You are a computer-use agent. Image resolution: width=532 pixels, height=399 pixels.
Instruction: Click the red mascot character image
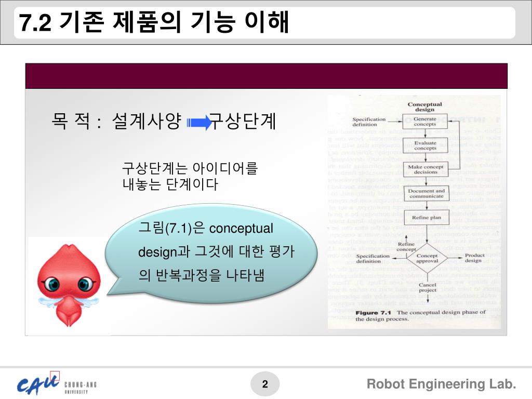pos(69,285)
